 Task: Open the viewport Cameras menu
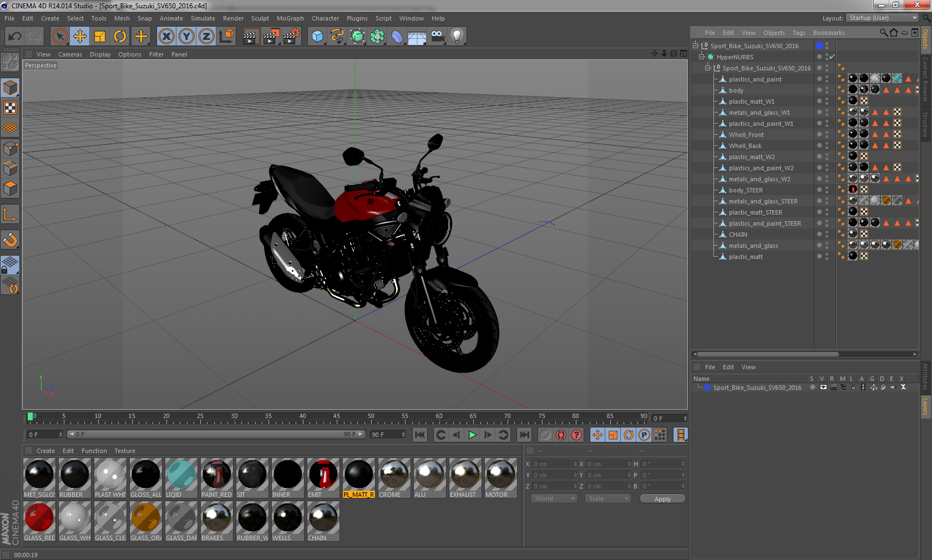70,54
